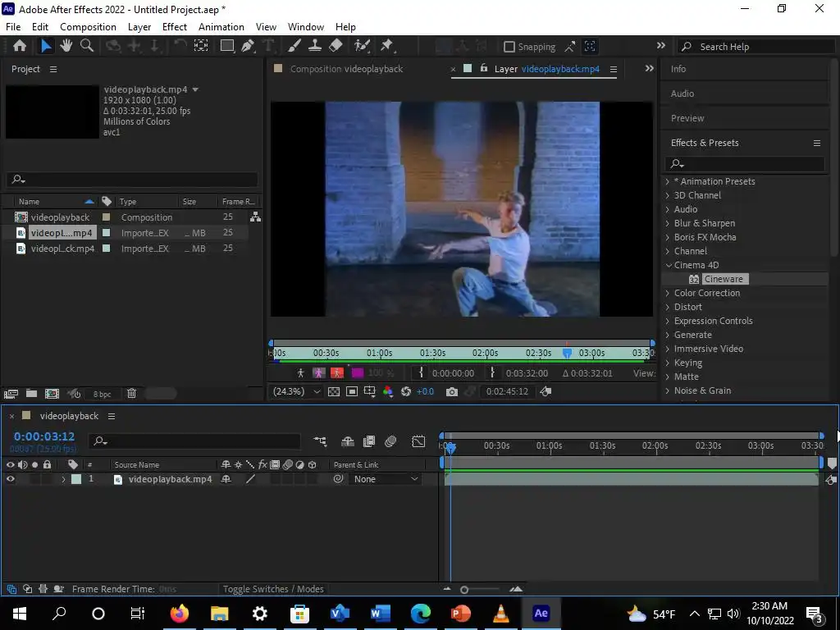Open the Info panel
The width and height of the screenshot is (840, 630).
tap(678, 69)
